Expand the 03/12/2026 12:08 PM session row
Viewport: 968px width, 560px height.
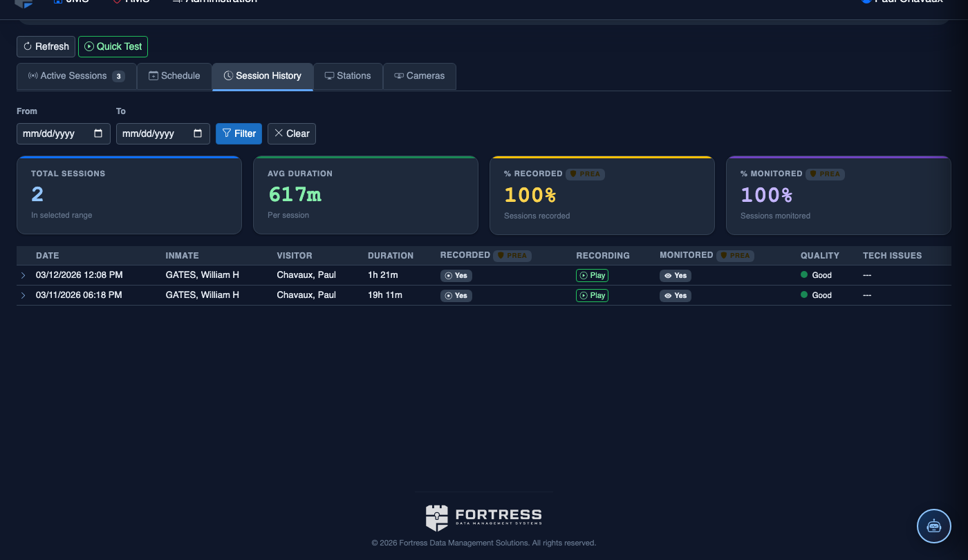(23, 275)
